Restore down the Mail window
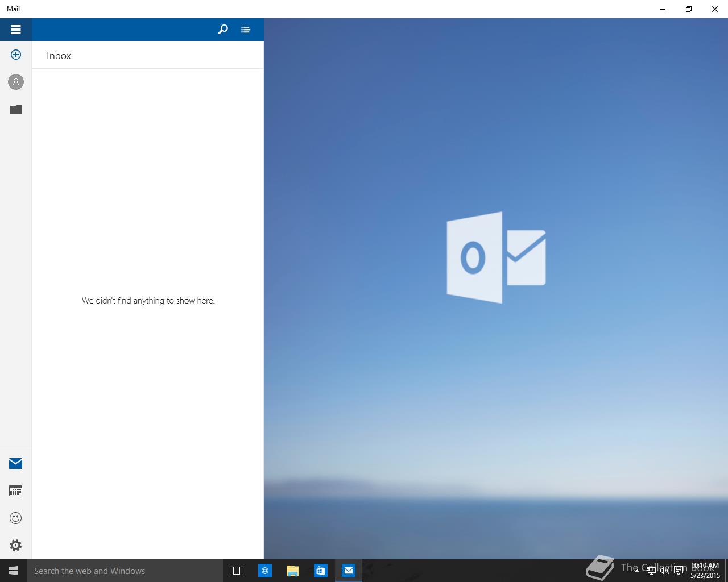The image size is (728, 582). 689,9
